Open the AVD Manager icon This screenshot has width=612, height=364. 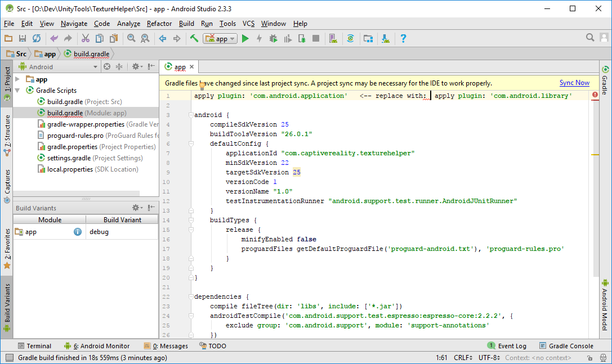[333, 38]
